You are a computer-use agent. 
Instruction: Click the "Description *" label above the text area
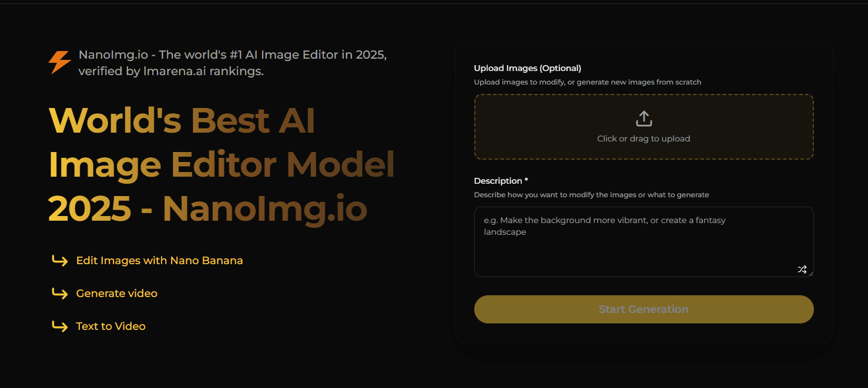pos(501,180)
